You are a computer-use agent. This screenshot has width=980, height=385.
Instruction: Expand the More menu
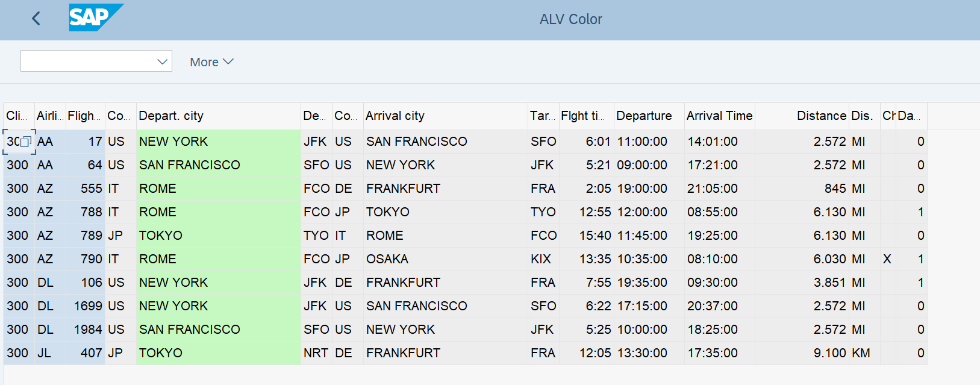click(x=211, y=62)
